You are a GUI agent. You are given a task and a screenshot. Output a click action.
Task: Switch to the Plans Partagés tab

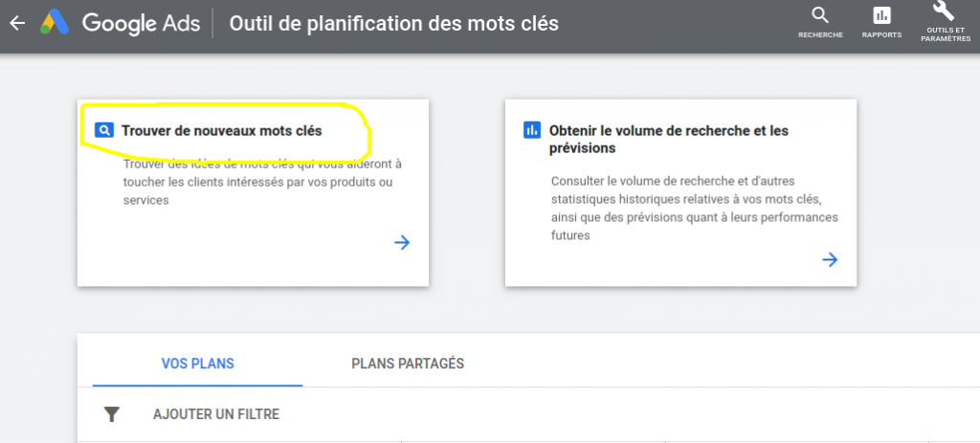click(408, 364)
